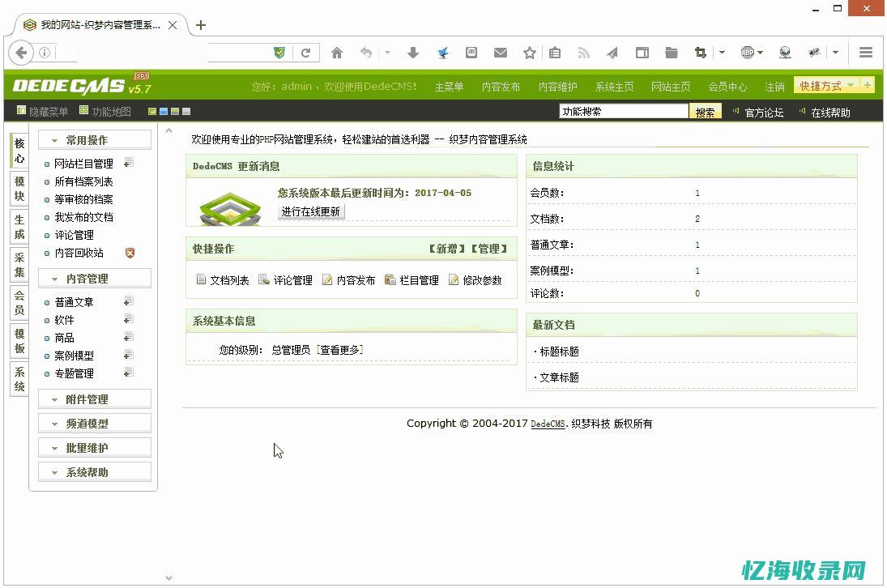887x588 pixels.
Task: Click publish icon next to 普通文章
Action: click(128, 300)
